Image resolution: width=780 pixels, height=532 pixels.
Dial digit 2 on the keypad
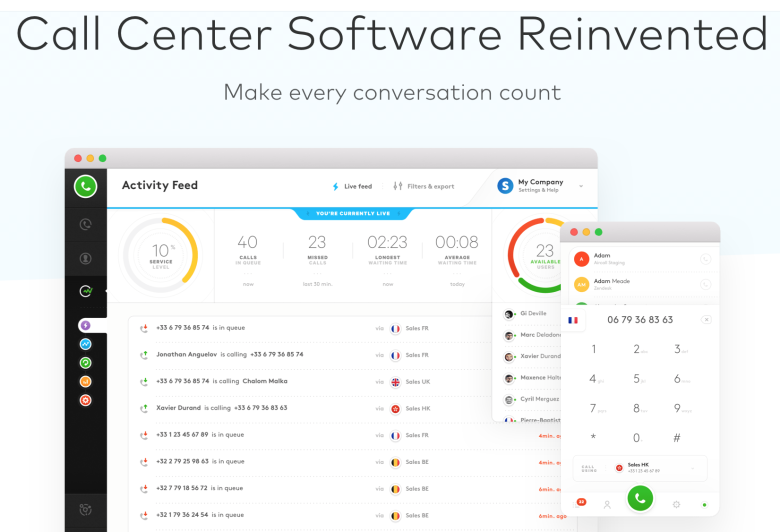click(639, 349)
